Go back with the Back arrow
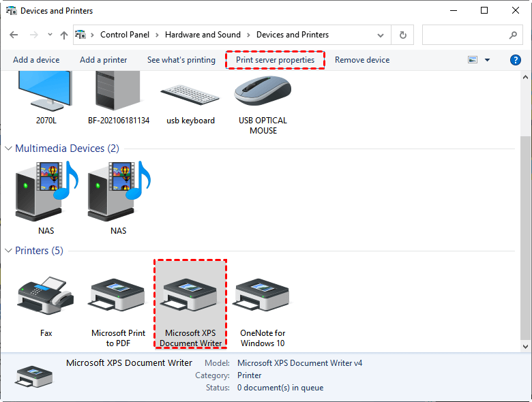Screen dimensions: 532x402 [14, 35]
